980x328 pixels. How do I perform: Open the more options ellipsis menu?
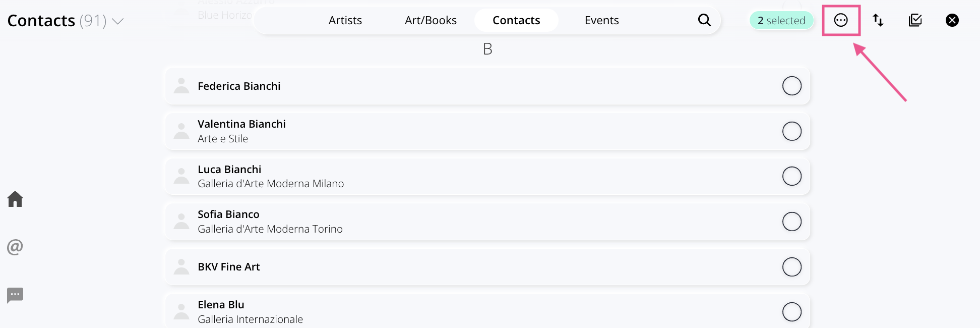841,20
